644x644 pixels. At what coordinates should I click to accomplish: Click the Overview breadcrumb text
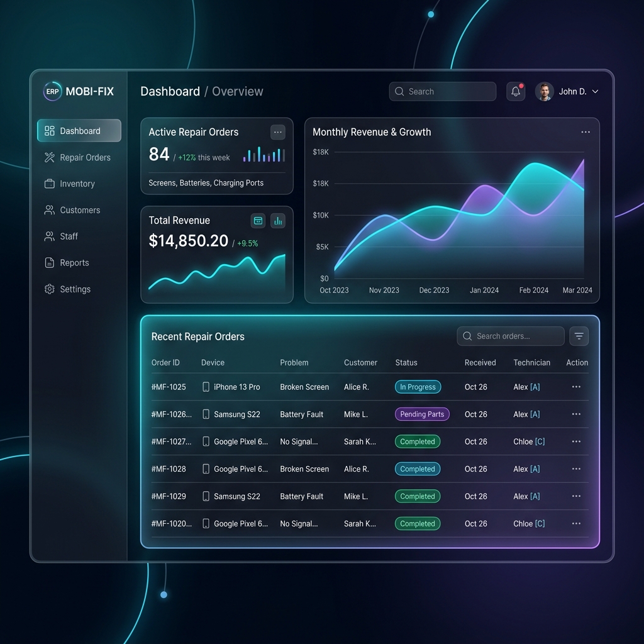(237, 91)
